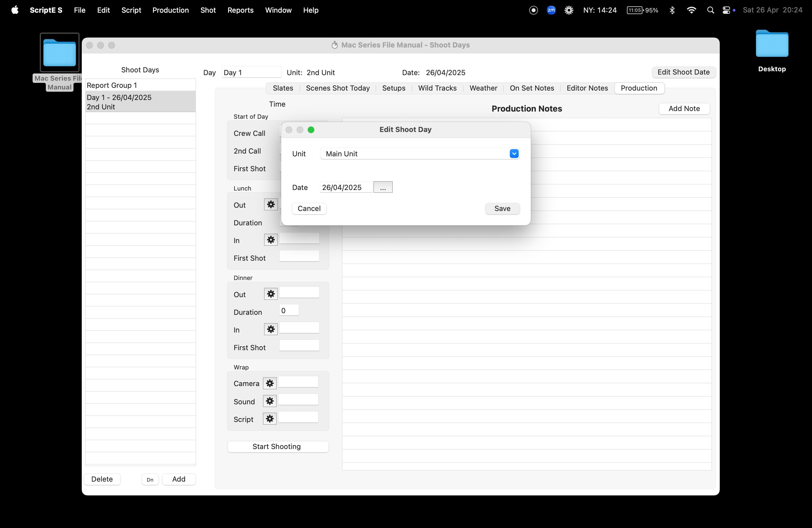Open the Spotlight search icon in the menu bar
The height and width of the screenshot is (528, 812).
coord(710,10)
